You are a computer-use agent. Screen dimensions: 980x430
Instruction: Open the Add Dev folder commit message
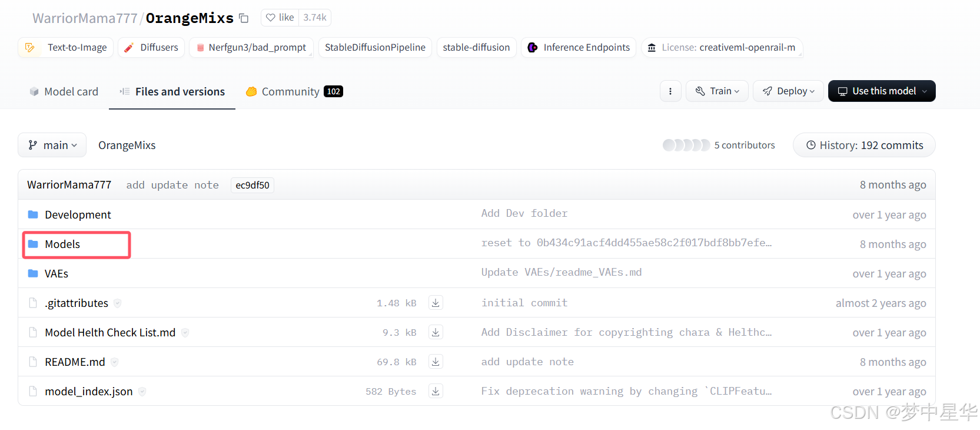pyautogui.click(x=524, y=213)
